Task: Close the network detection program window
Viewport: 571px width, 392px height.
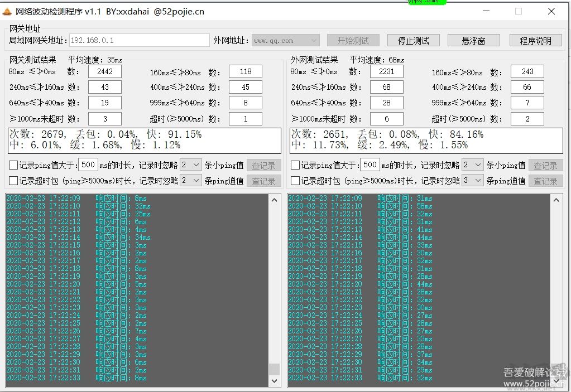Action: 551,12
